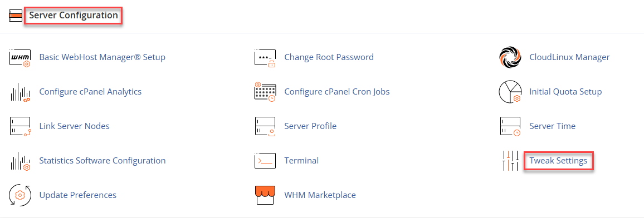Click the Configure cPanel Analytics icon
Image resolution: width=644 pixels, height=218 pixels.
19,92
